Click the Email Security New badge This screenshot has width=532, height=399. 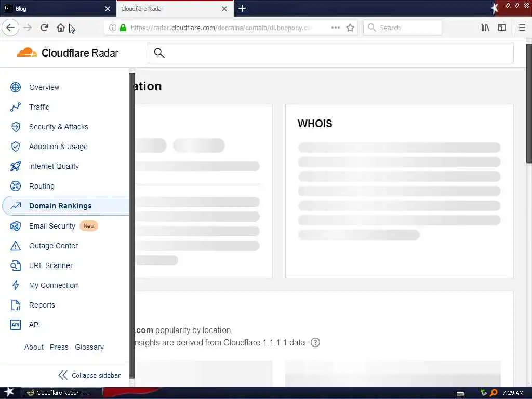pos(89,226)
